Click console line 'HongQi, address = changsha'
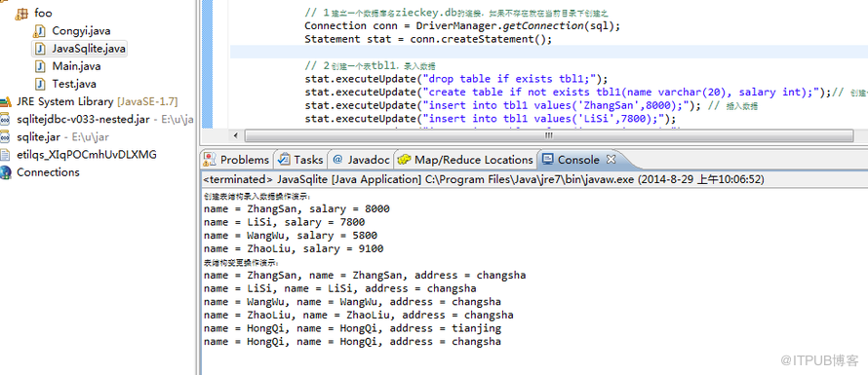 tap(353, 342)
